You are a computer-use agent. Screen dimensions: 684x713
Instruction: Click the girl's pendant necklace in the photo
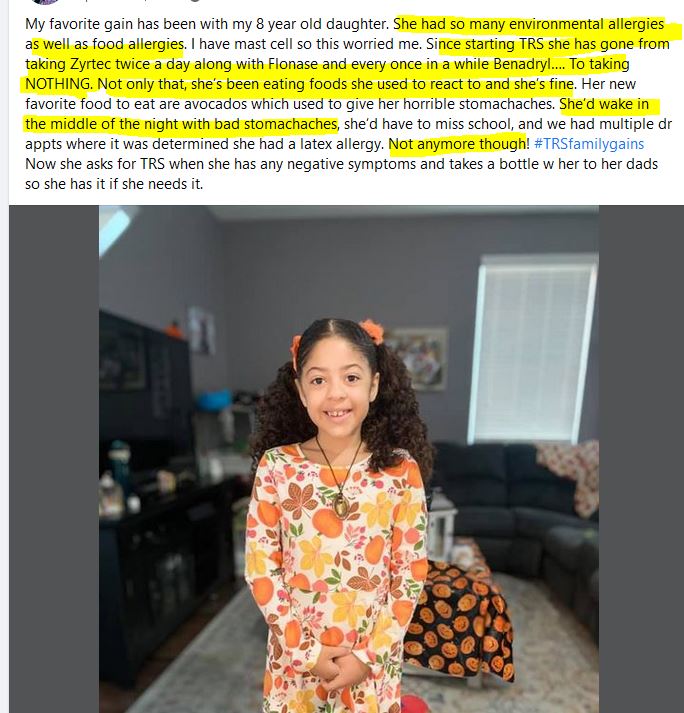pos(340,504)
